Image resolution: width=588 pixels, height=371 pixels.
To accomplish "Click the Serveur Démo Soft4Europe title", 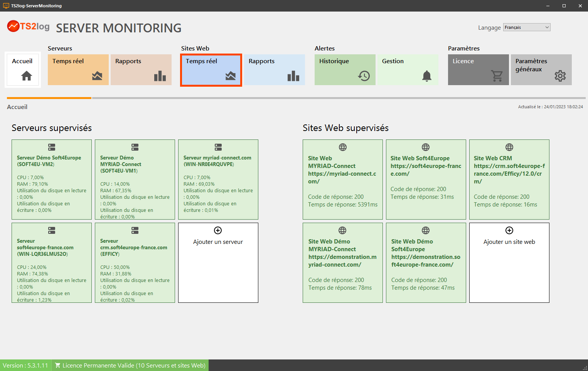I will (49, 161).
